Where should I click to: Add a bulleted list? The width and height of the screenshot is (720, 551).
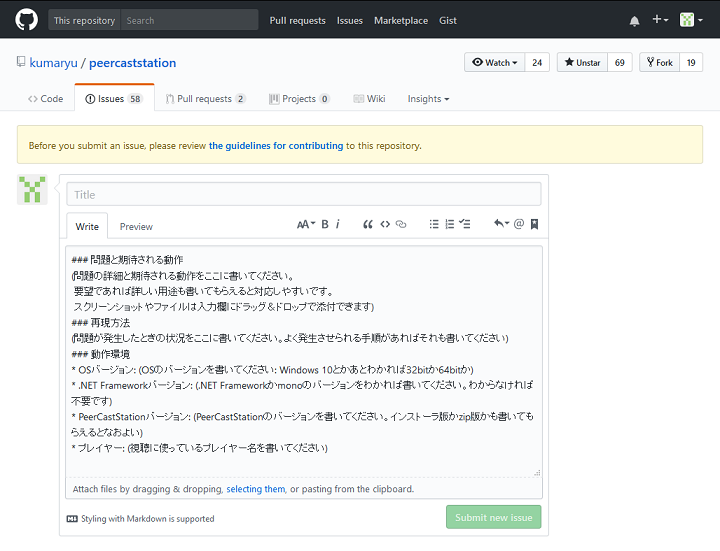[434, 224]
